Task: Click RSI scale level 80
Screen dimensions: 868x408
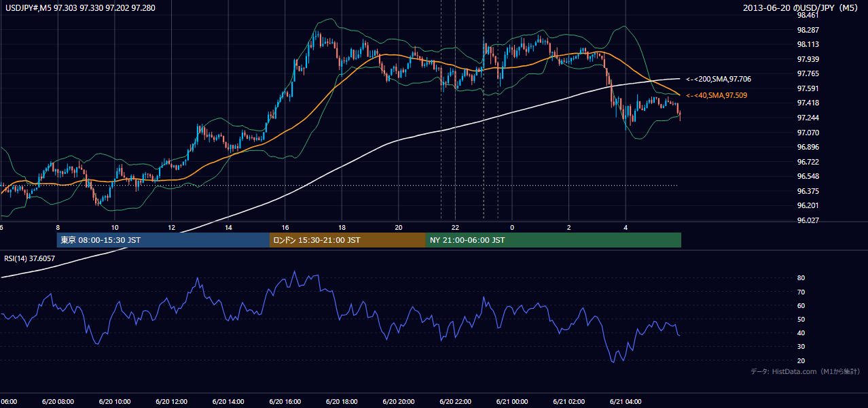Action: (801, 278)
